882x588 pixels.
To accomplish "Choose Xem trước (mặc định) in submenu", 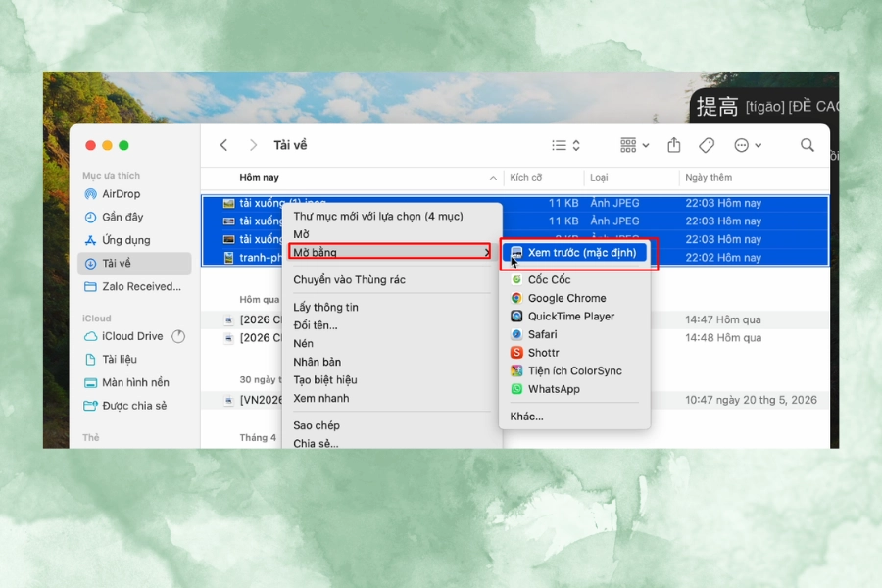I will 575,253.
